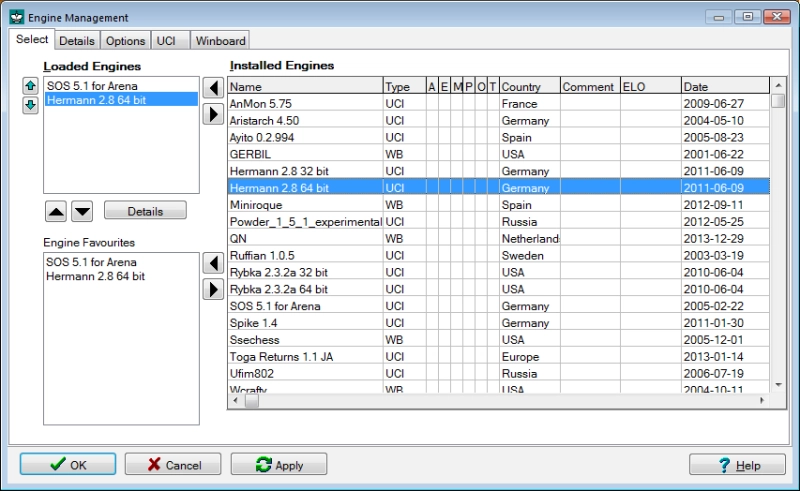This screenshot has width=800, height=491.
Task: Select the Select tab
Action: pos(32,39)
